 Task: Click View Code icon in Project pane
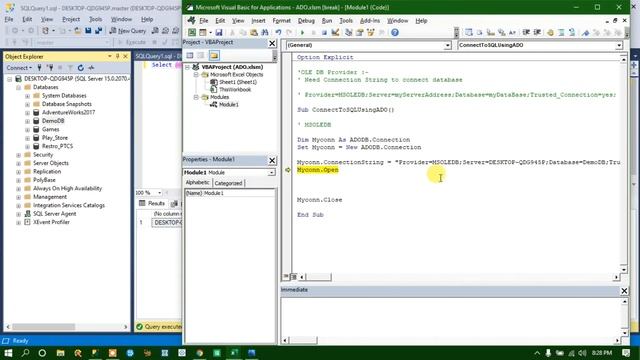[x=190, y=56]
